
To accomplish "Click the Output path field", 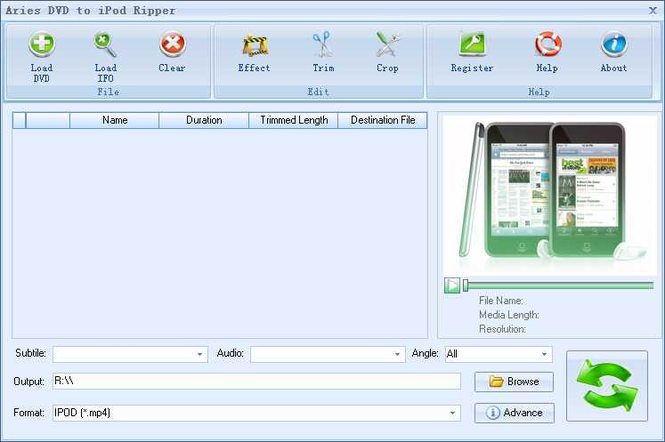I will pos(257,381).
